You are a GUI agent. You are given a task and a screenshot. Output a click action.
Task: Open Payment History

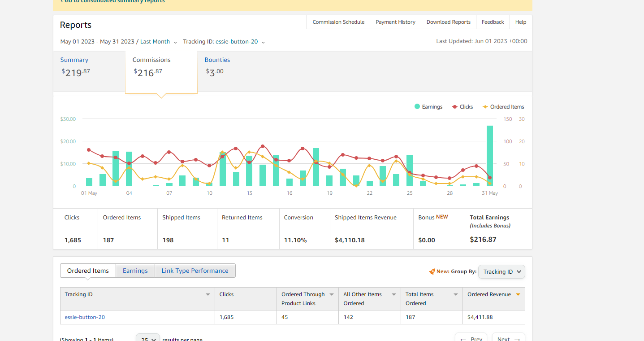pos(395,22)
